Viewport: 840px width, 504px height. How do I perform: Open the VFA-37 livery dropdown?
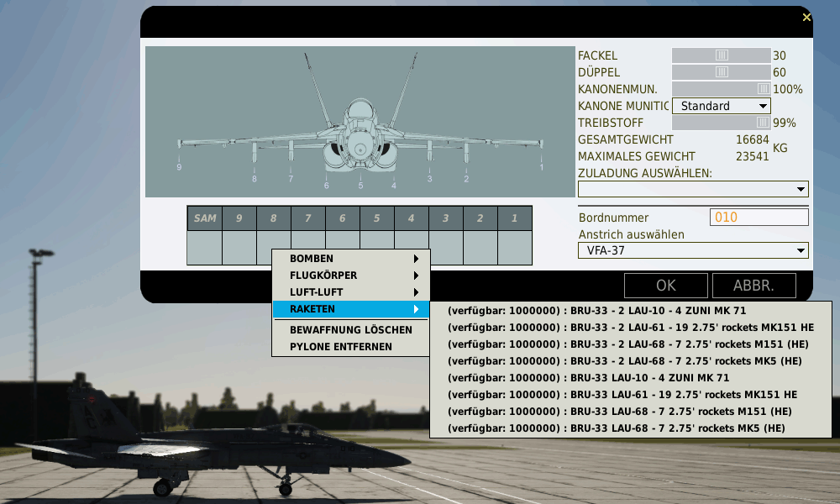(x=693, y=250)
